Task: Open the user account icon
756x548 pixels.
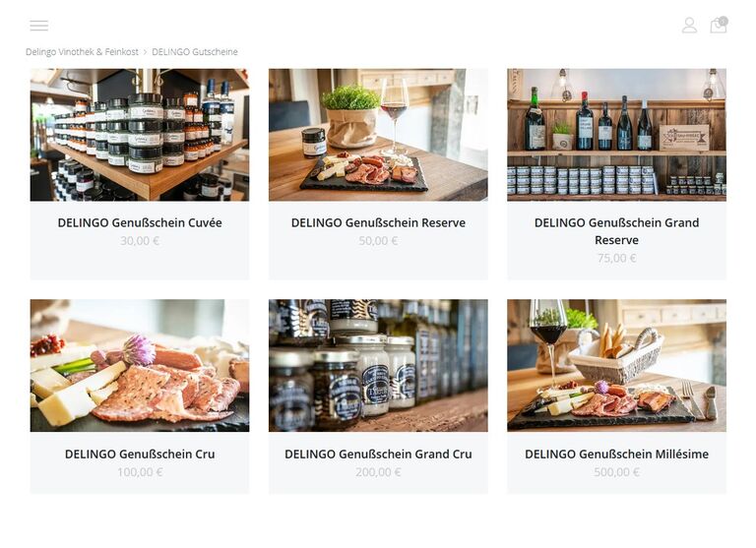Action: (689, 25)
